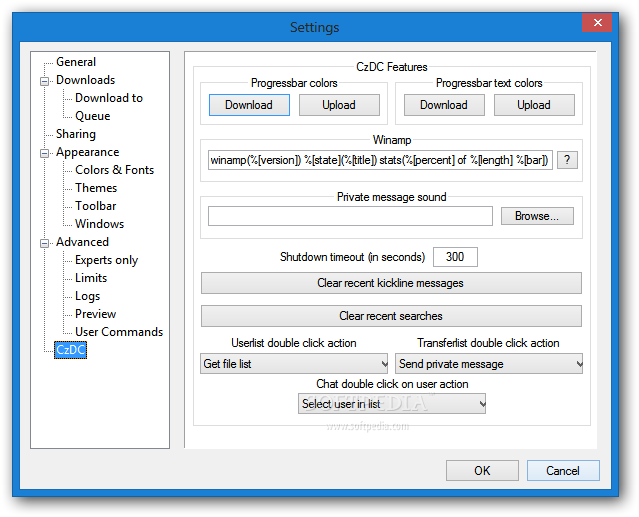Open Winamp format help question button
The height and width of the screenshot is (517, 639).
click(567, 160)
